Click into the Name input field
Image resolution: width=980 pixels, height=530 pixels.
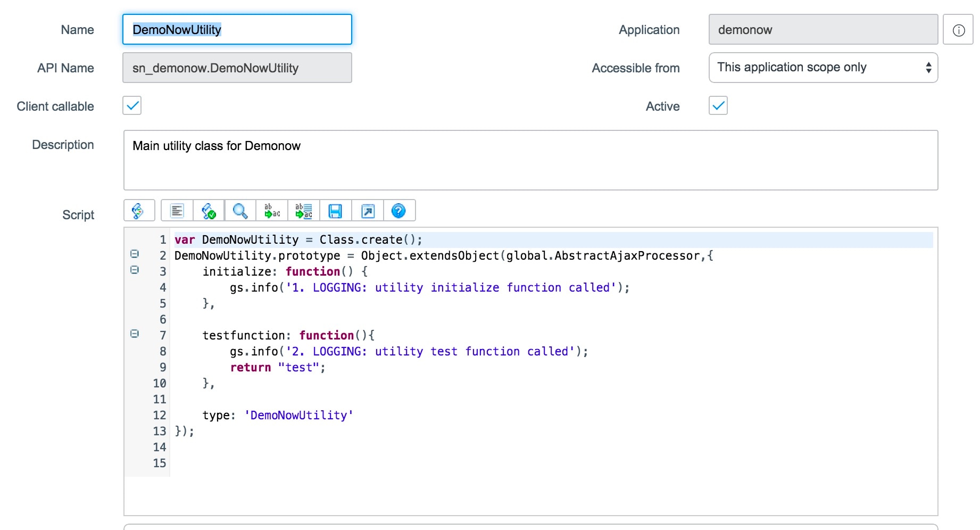237,30
